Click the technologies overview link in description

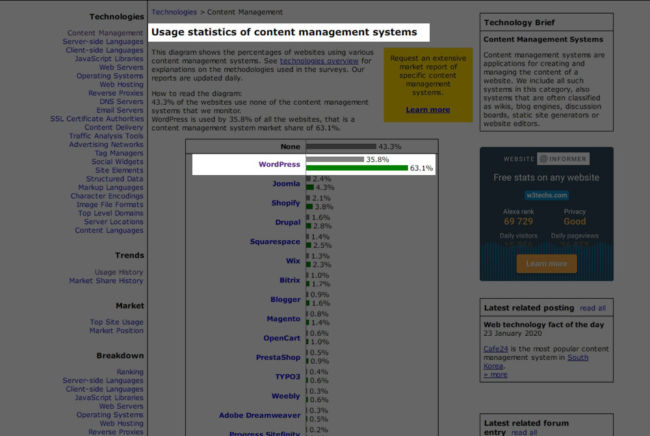319,61
